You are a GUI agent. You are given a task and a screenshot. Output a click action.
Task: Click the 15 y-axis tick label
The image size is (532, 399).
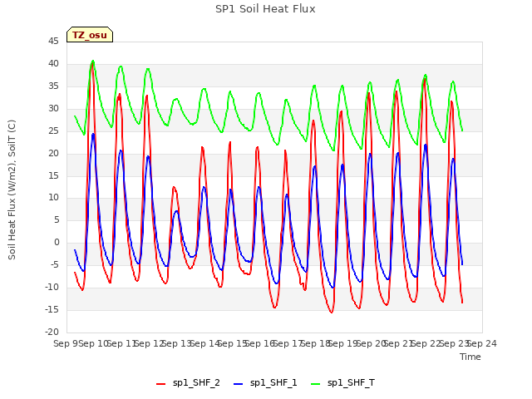coord(53,175)
